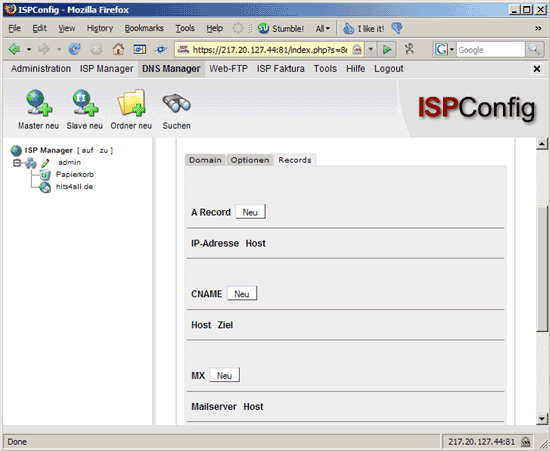Click the Firefox reload page icon
The width and height of the screenshot is (550, 451).
[74, 49]
